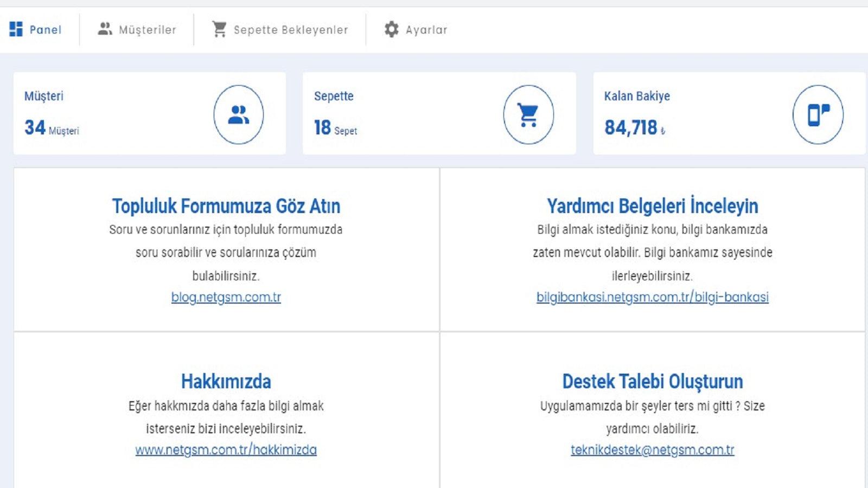
Task: Select the cart icon in the Sepette card
Action: [x=529, y=114]
